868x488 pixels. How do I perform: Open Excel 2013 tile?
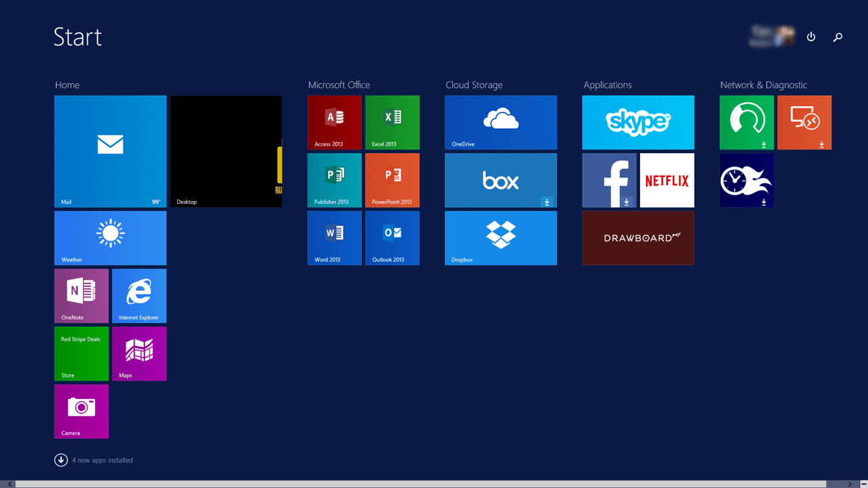click(392, 123)
